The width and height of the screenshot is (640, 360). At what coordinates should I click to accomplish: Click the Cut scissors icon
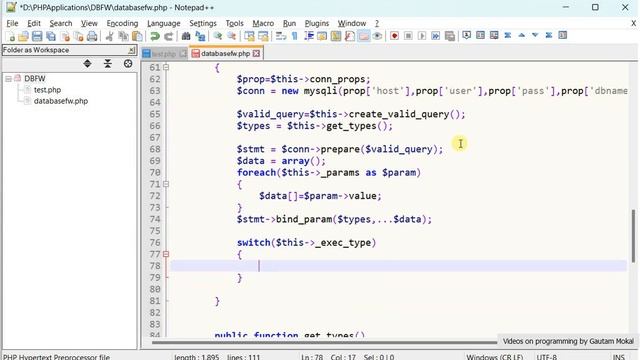(109, 36)
